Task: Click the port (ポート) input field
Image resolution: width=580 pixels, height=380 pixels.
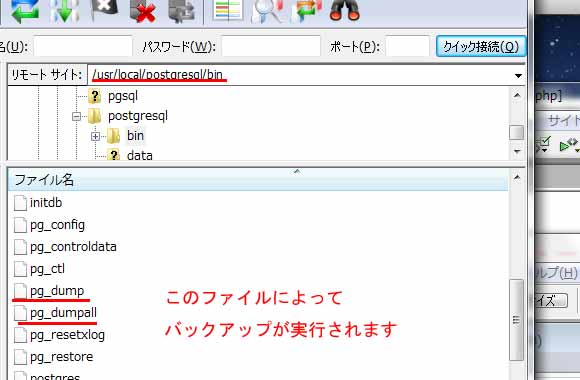Action: [x=407, y=46]
